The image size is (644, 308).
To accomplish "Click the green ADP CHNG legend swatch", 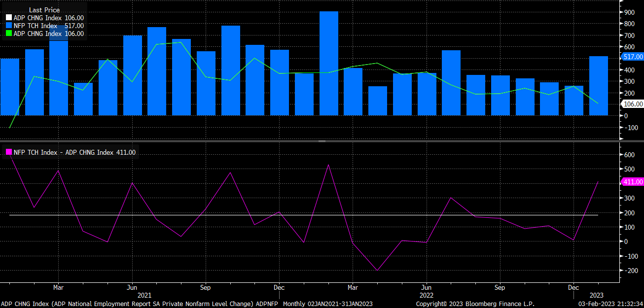I will pos(8,34).
